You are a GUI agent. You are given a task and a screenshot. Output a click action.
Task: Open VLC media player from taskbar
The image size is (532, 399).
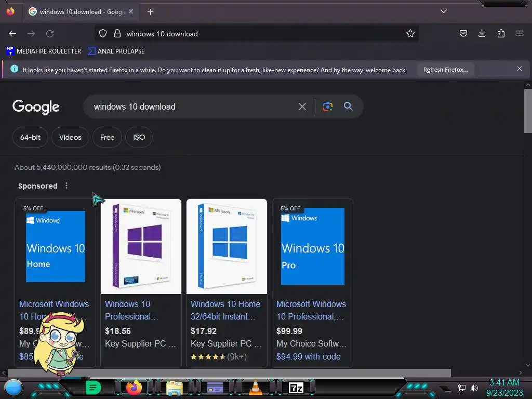pos(256,388)
